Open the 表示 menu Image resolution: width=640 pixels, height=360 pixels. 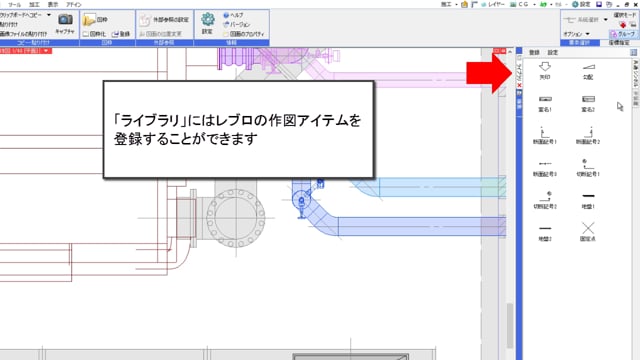coord(53,4)
